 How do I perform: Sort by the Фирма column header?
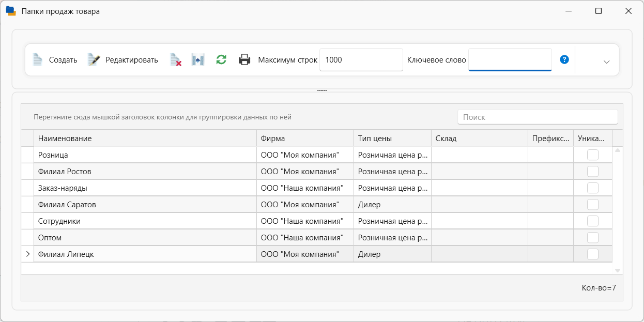click(x=305, y=139)
